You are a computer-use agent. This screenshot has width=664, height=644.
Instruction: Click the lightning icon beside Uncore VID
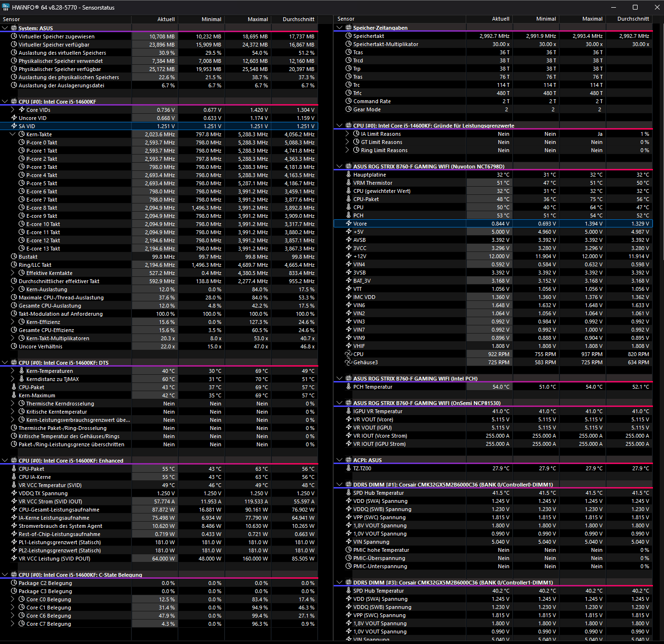tap(14, 118)
